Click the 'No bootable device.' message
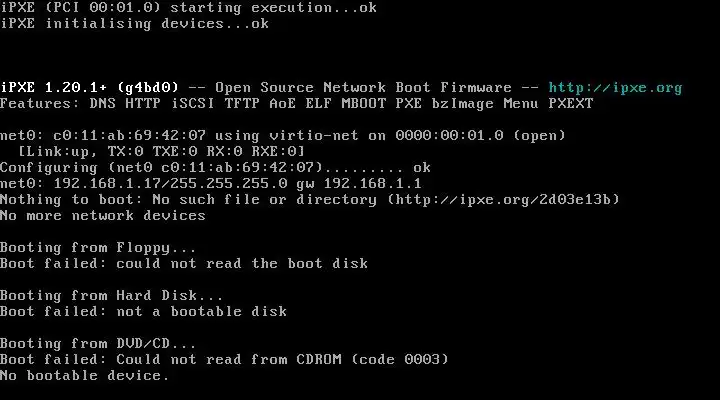Screen dimensions: 720x400 point(84,376)
